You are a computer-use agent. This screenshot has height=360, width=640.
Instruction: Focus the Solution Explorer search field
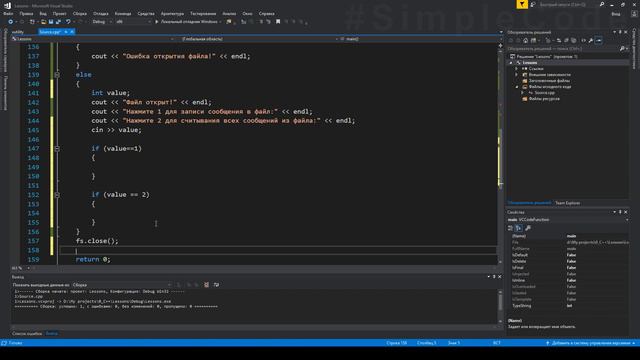563,49
